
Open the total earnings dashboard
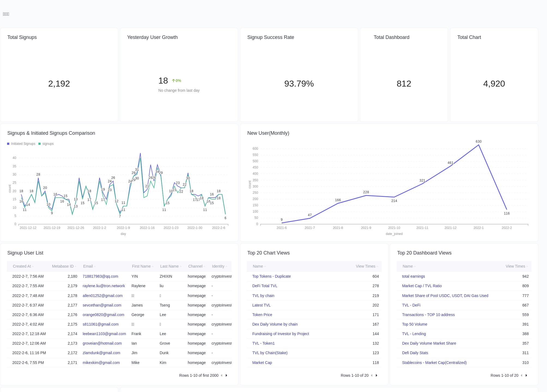413,276
